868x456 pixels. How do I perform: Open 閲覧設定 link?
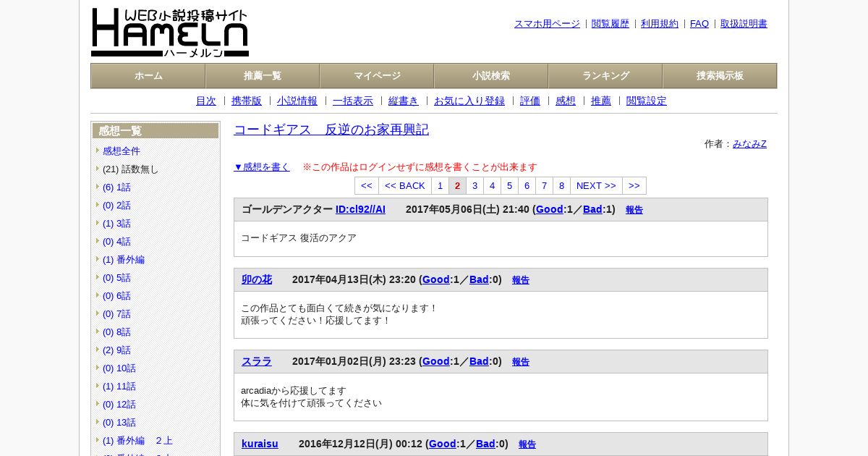[647, 101]
